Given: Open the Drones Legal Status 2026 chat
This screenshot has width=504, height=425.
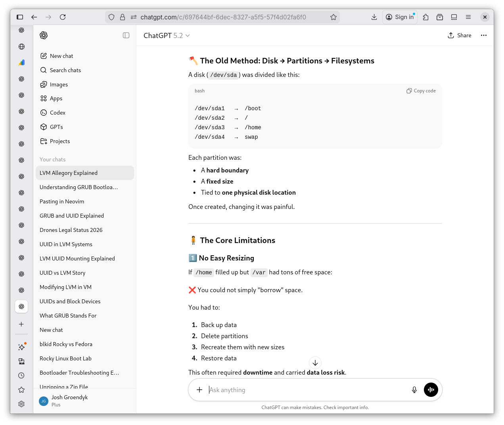Looking at the screenshot, I should click(71, 230).
